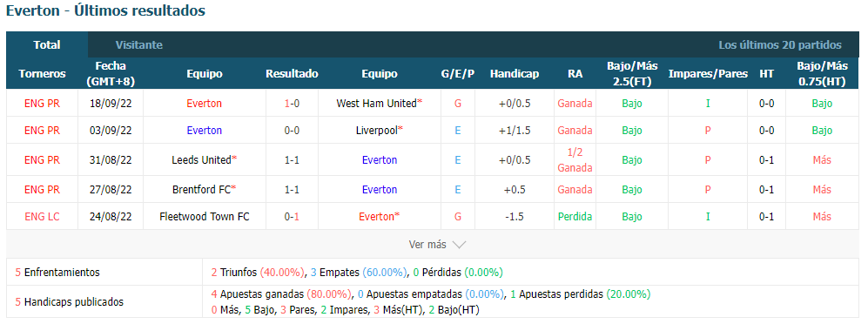
Task: Open the 0-0 result against Liverpool
Action: [x=292, y=131]
